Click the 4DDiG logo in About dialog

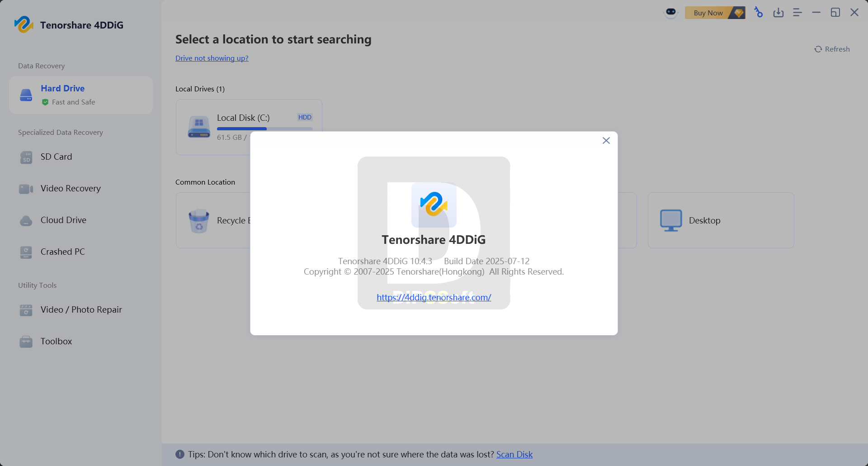(434, 205)
